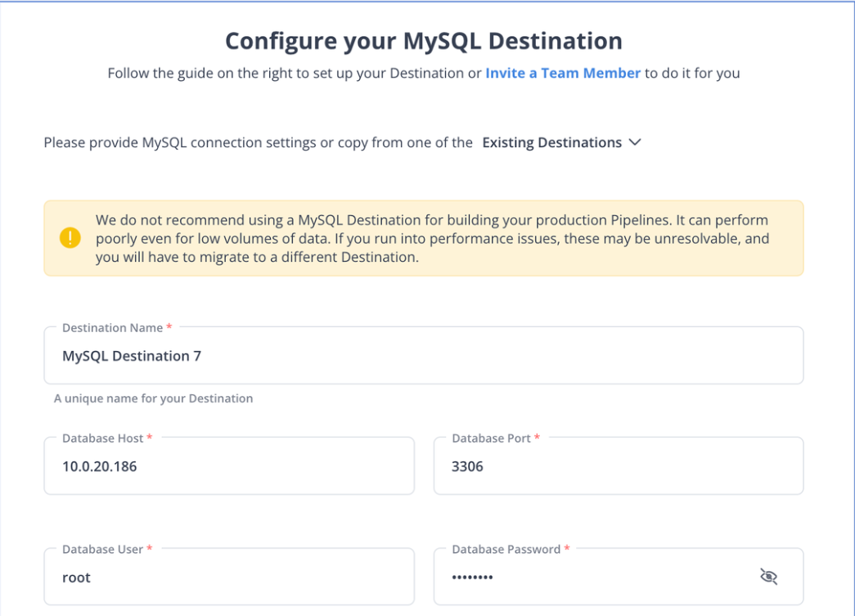Click 'Please provide MySQL connection settings' text
855x616 pixels.
[x=258, y=142]
